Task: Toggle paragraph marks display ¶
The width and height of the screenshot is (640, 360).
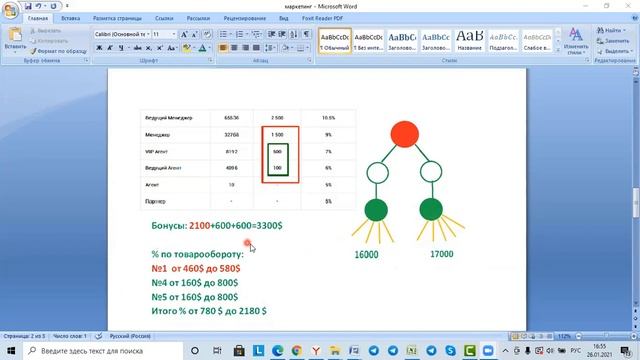Action: click(306, 34)
